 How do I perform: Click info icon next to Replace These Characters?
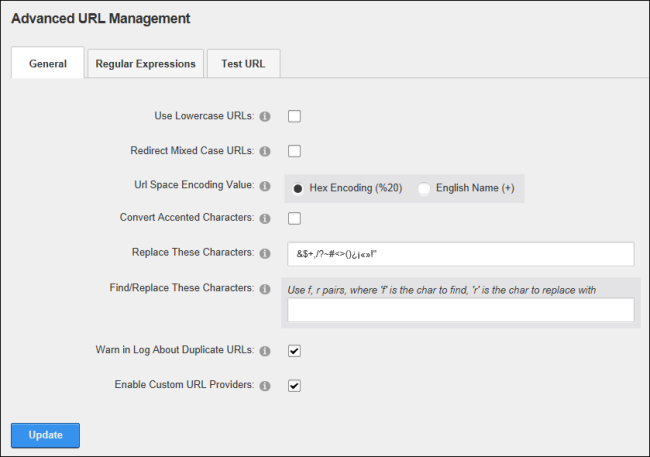click(x=265, y=253)
